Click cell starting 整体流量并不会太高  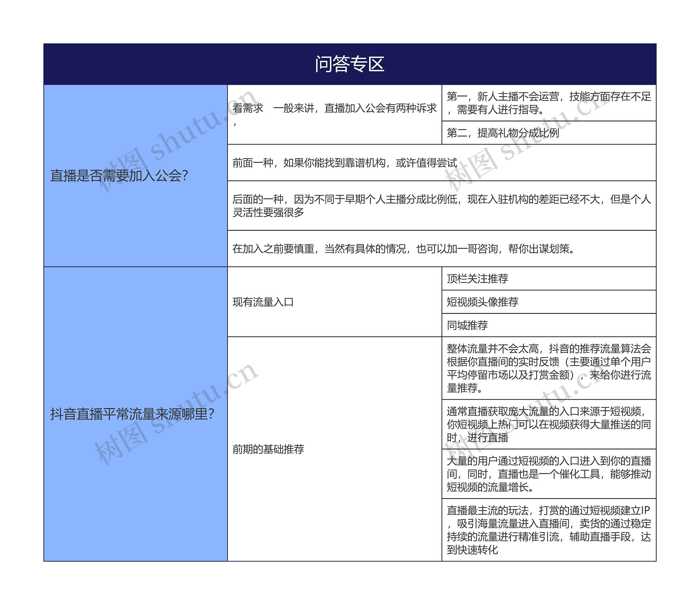[549, 368]
